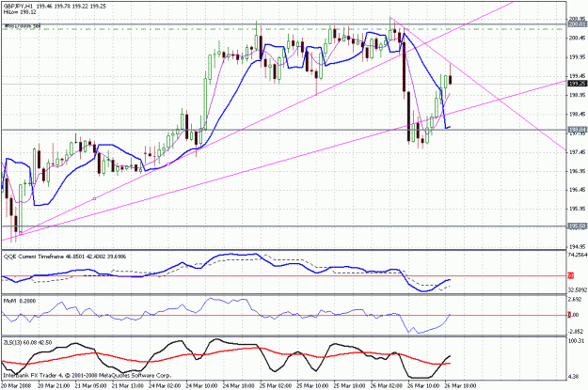The height and width of the screenshot is (390, 588).
Task: Click the time label 24 Mar 02:00
Action: point(165,385)
